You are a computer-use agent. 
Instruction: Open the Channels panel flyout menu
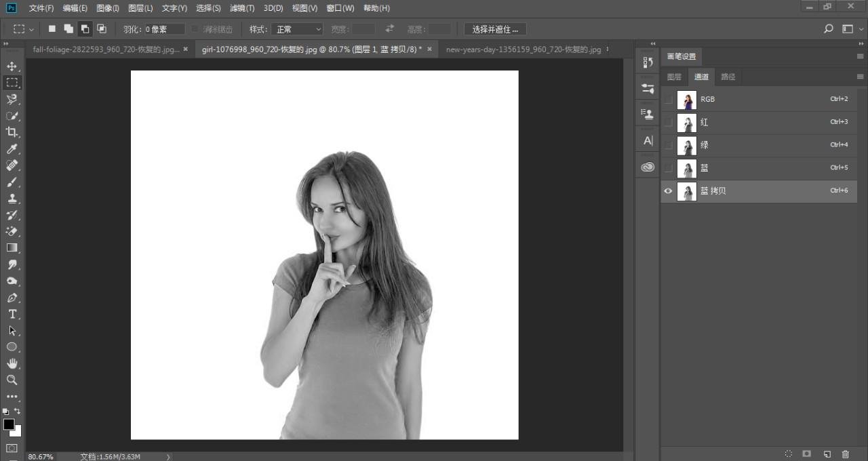(860, 77)
